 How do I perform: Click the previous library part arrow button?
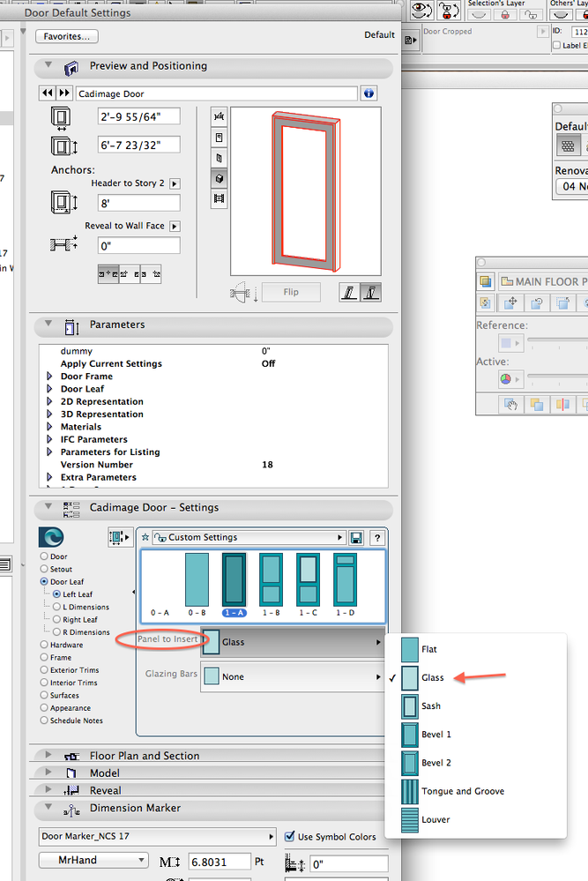48,93
